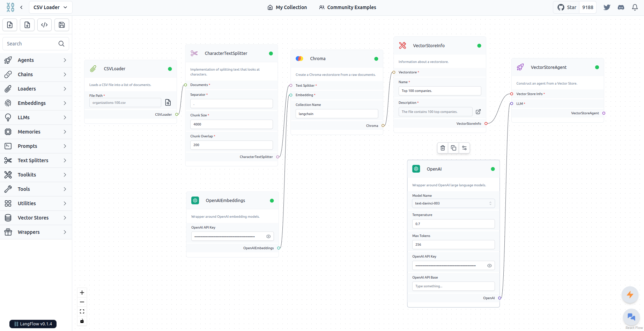Duplicate the OpenAI node with the copy icon
The width and height of the screenshot is (644, 331).
(453, 148)
